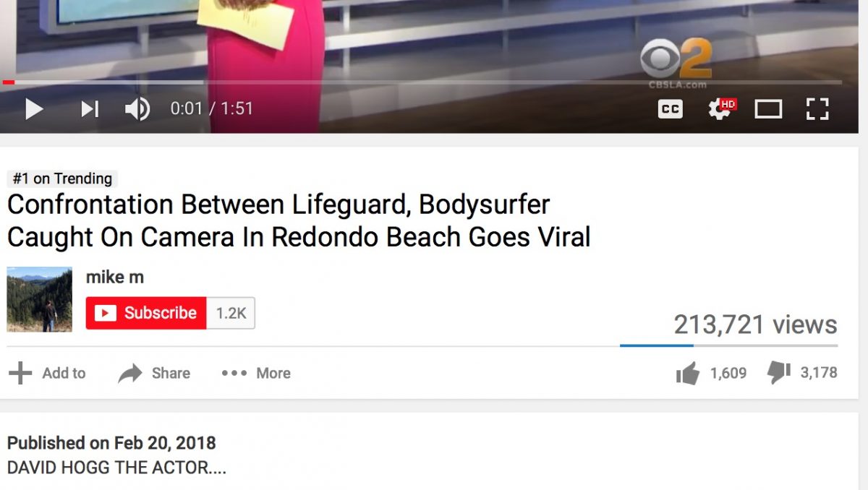Click the play button in video controls
This screenshot has height=490, width=868.
pos(34,109)
